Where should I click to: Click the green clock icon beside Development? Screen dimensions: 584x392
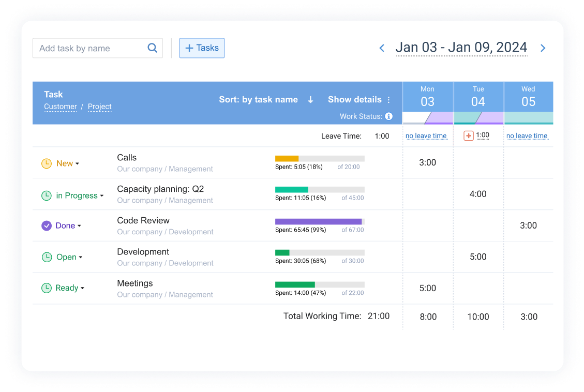pos(47,257)
